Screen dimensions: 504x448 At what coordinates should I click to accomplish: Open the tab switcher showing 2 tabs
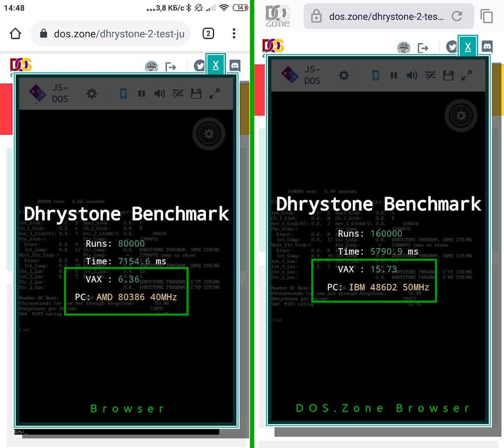coord(208,34)
